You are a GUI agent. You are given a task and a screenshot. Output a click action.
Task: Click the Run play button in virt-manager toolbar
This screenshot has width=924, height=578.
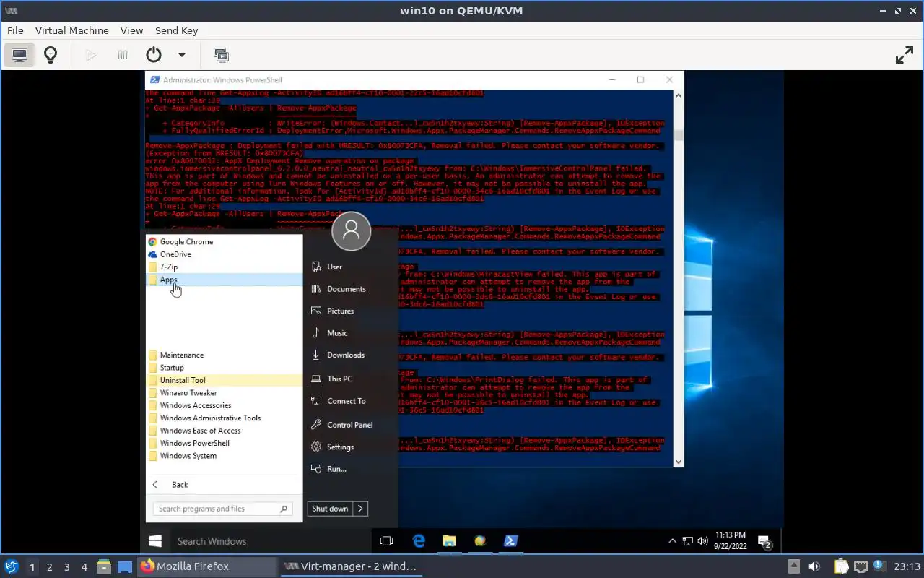pyautogui.click(x=91, y=55)
